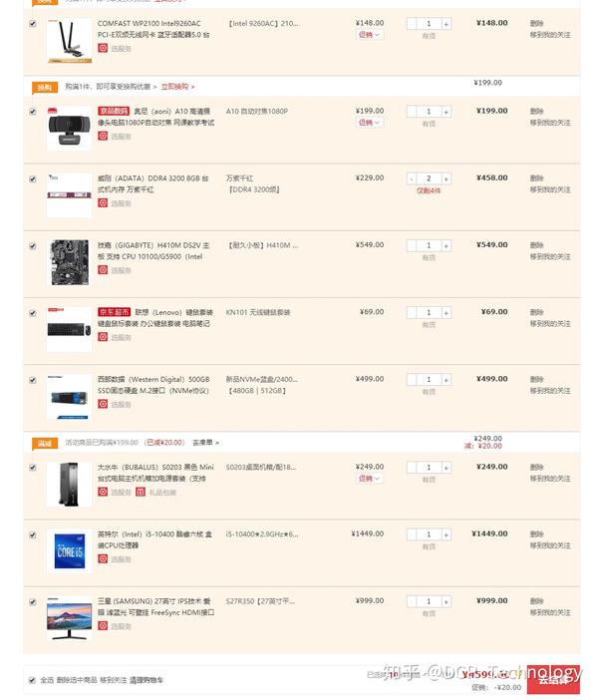This screenshot has width=598, height=700.
Task: Click the red checkout button at bottom right
Action: (553, 679)
